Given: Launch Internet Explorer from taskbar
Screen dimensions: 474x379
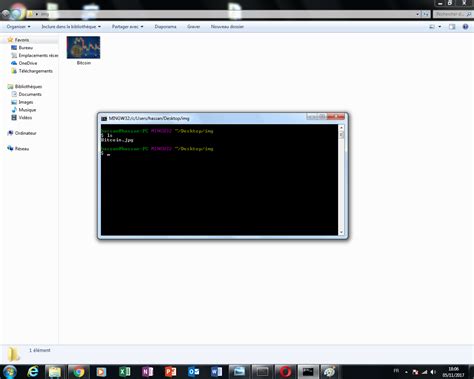Looking at the screenshot, I should click(x=33, y=372).
